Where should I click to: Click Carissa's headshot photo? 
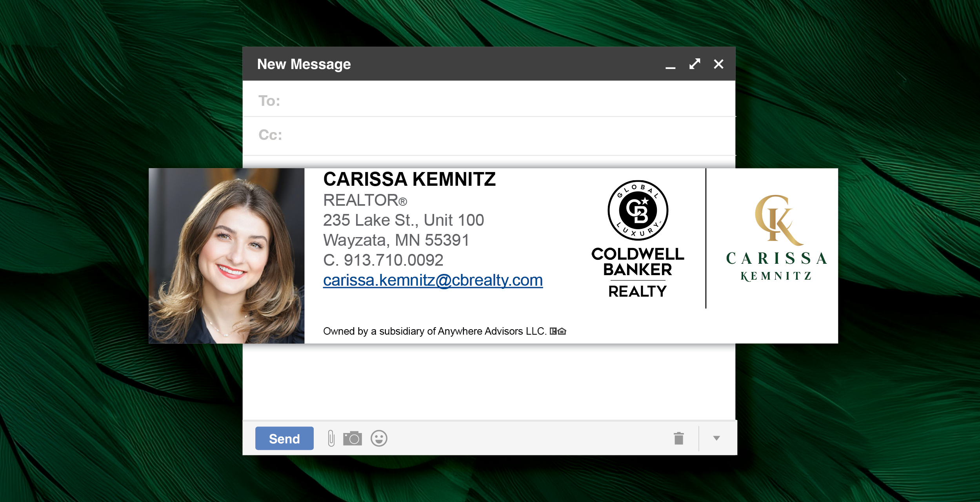point(226,256)
